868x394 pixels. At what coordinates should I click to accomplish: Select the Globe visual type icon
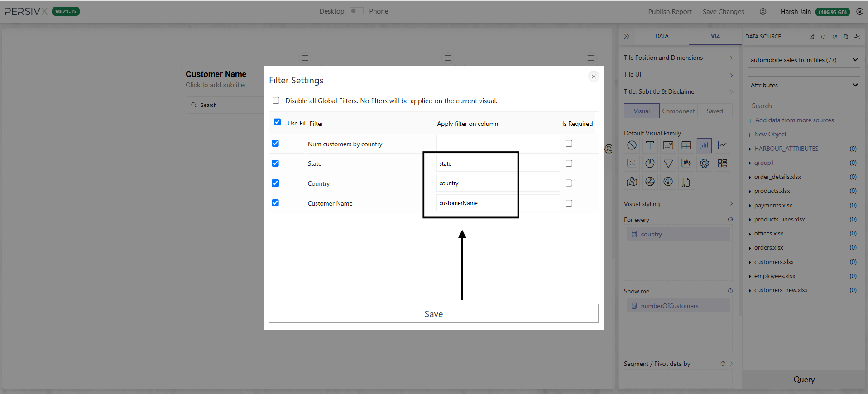pos(650,182)
